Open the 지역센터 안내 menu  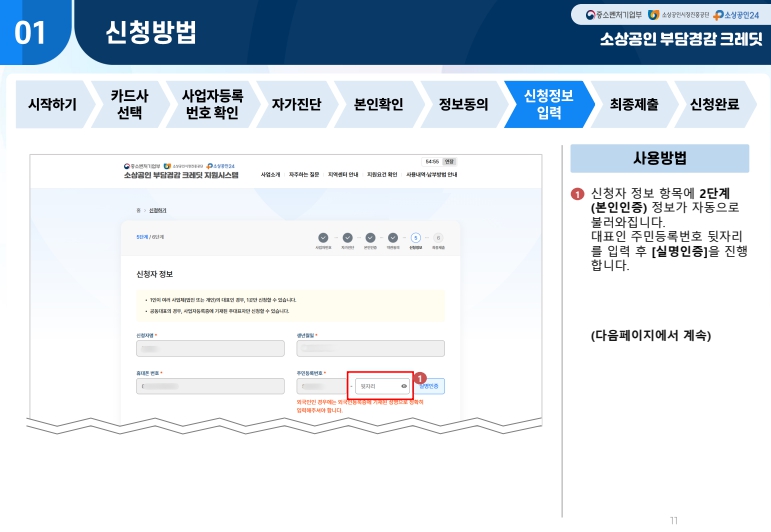[343, 175]
